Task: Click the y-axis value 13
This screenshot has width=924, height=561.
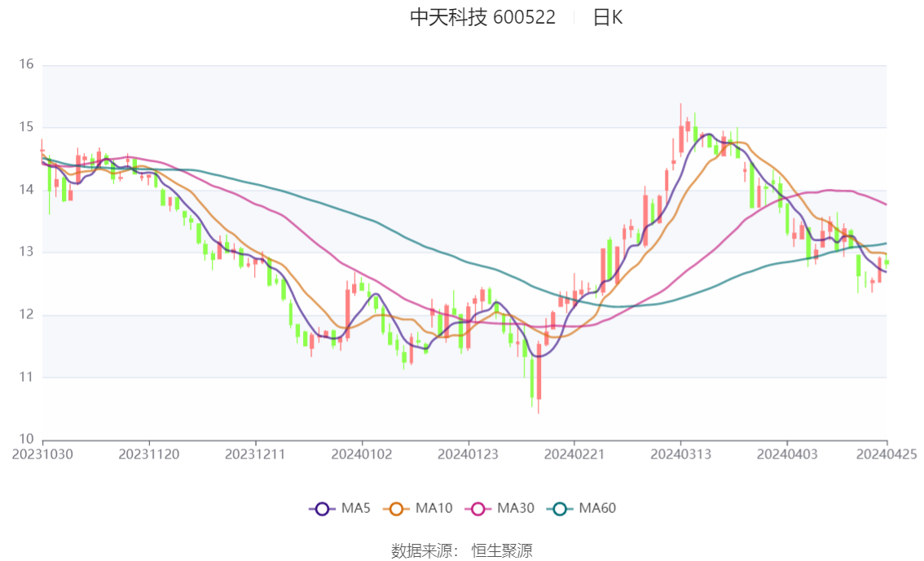Action: tap(27, 252)
